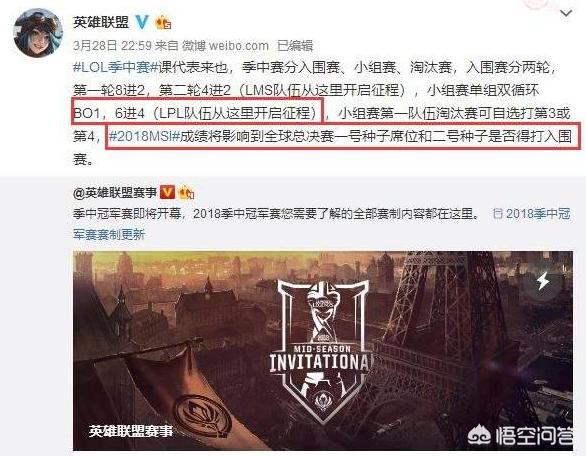Click the lightning bolt icon on banner
Viewport: 586px width, 456px height.
543,281
